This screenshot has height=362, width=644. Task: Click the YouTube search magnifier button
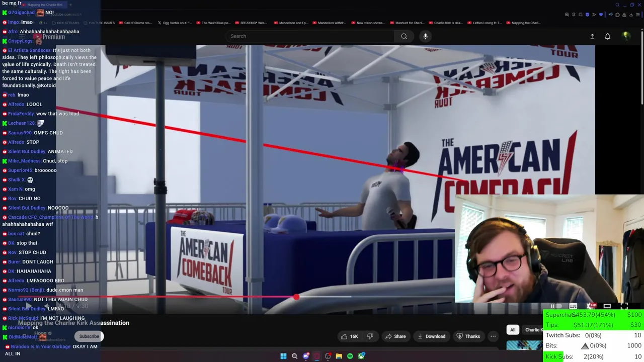[404, 36]
